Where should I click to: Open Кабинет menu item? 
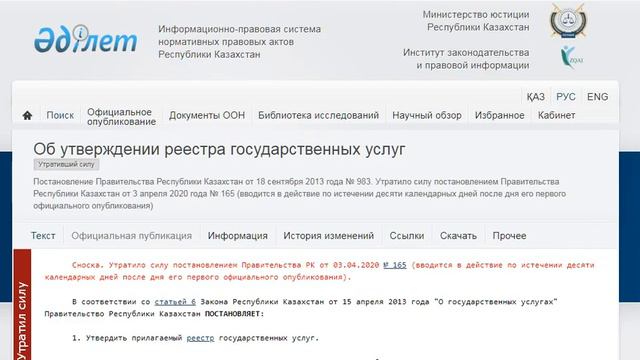click(556, 116)
